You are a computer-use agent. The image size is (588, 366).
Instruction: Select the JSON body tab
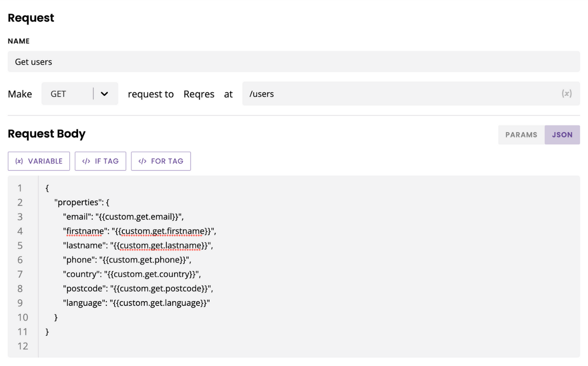(562, 135)
